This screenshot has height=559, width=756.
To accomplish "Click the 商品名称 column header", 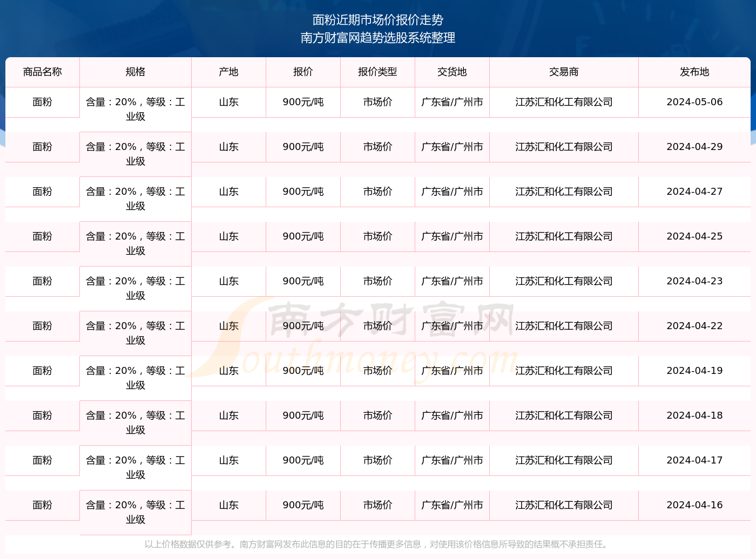I will (43, 72).
